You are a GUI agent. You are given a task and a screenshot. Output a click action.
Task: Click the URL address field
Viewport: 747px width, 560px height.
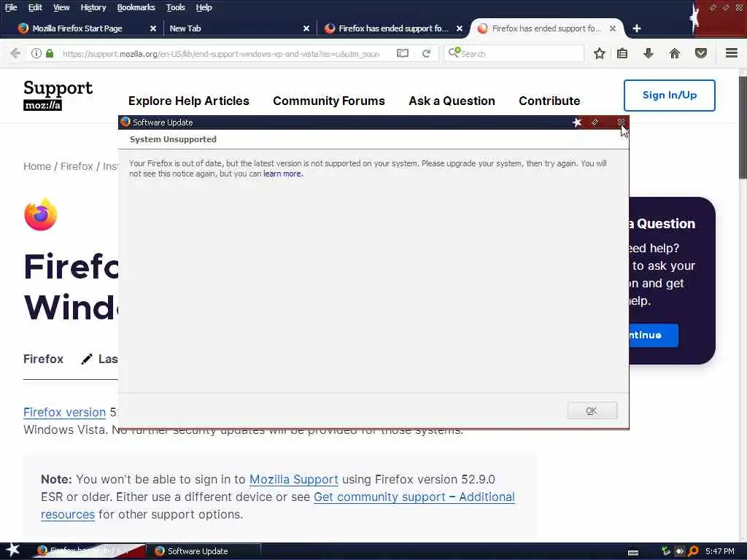coord(220,54)
